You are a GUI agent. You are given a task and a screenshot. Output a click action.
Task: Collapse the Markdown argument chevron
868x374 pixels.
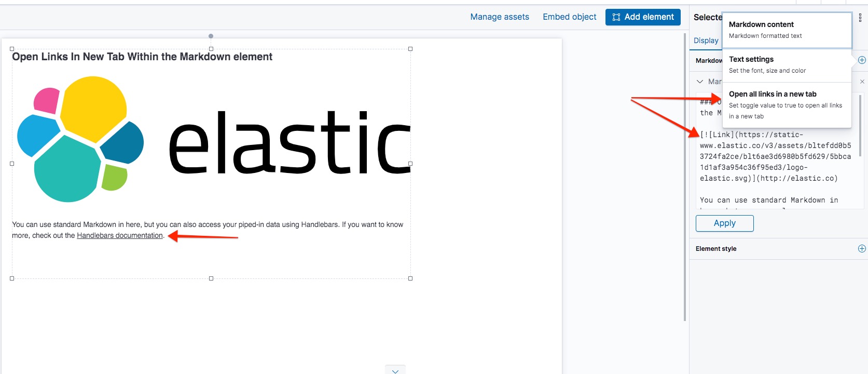[700, 82]
